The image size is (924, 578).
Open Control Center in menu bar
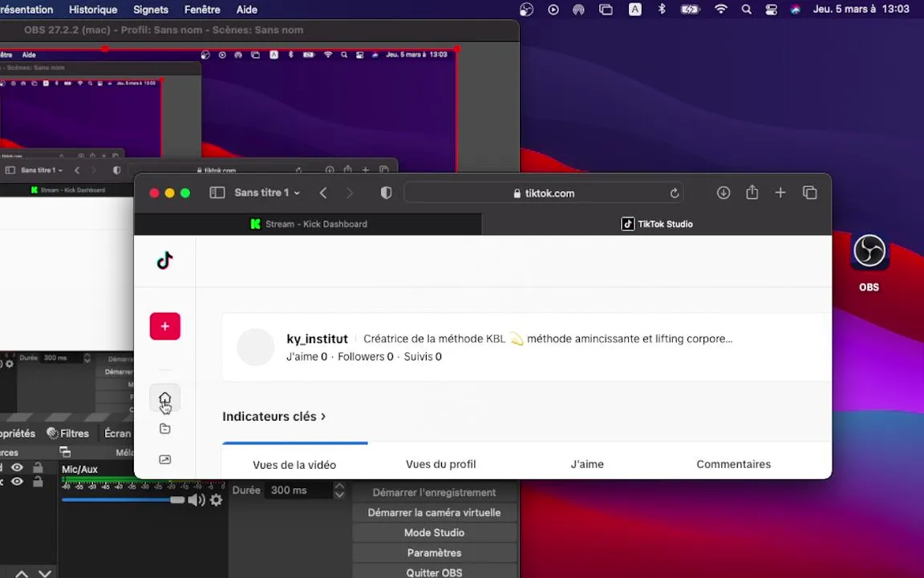pos(771,10)
